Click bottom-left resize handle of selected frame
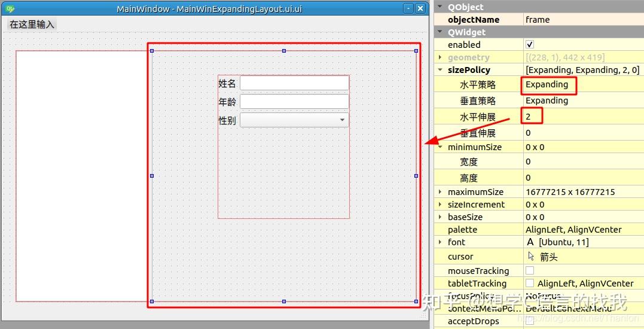The image size is (644, 329). coord(152,301)
